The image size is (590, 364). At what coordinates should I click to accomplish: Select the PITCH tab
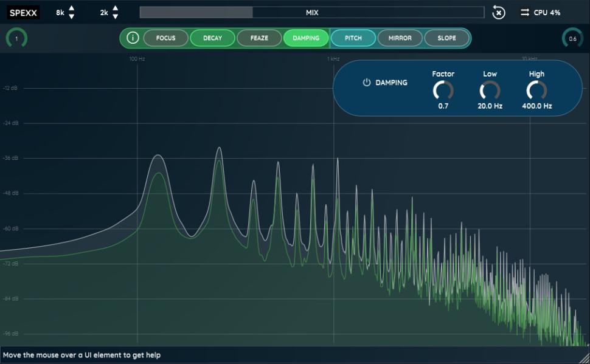(353, 38)
